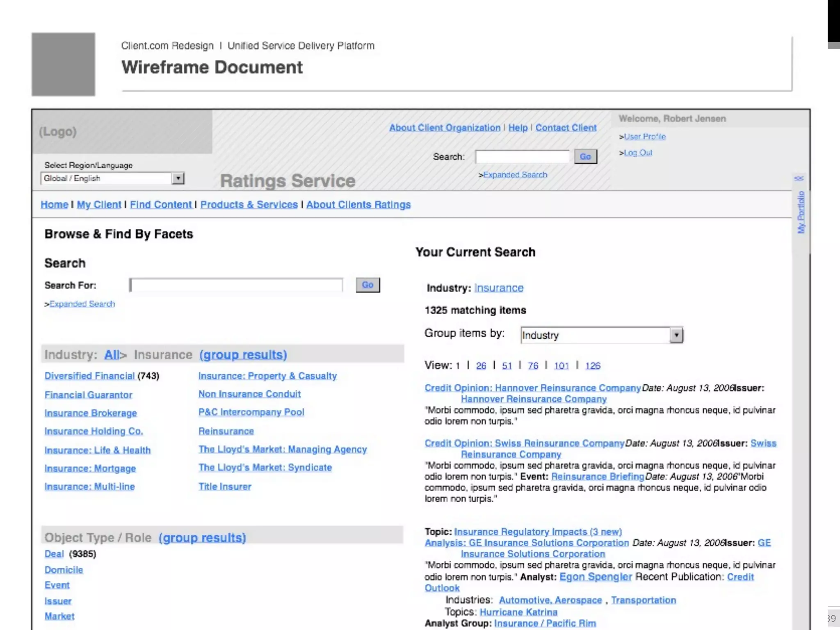Viewport: 840px width, 630px height.
Task: Go to Products & Services menu
Action: pyautogui.click(x=249, y=204)
